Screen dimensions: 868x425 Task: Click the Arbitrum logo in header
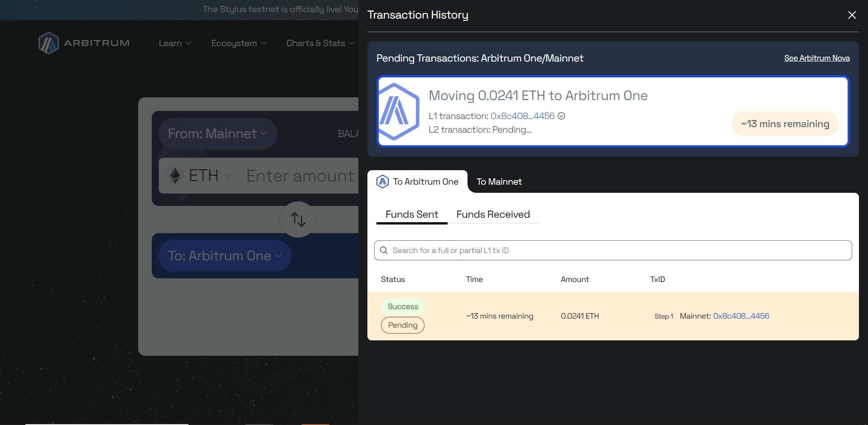[x=84, y=43]
